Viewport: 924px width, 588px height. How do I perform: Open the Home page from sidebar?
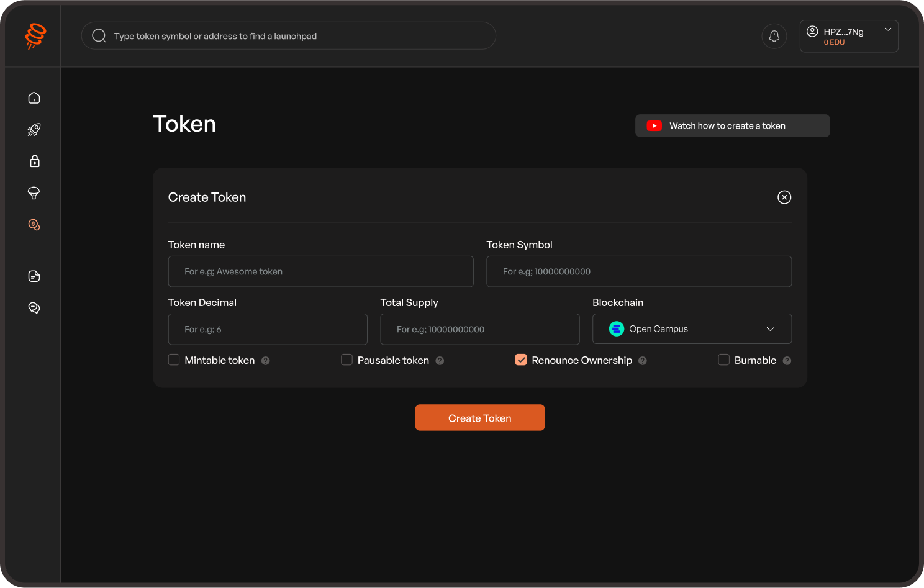coord(34,97)
